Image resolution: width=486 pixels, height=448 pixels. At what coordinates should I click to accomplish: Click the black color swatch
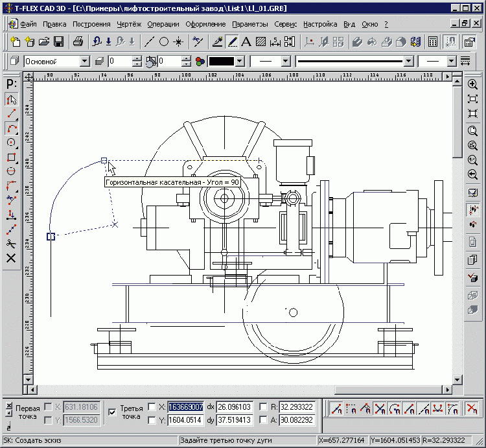[220, 62]
